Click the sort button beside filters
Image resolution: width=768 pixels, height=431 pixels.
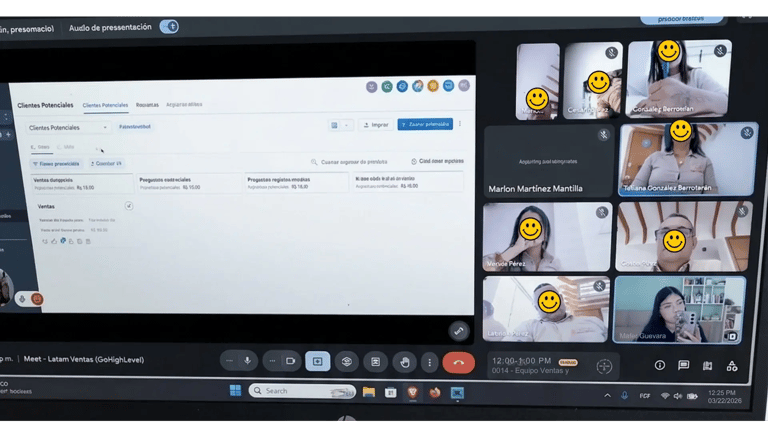106,163
